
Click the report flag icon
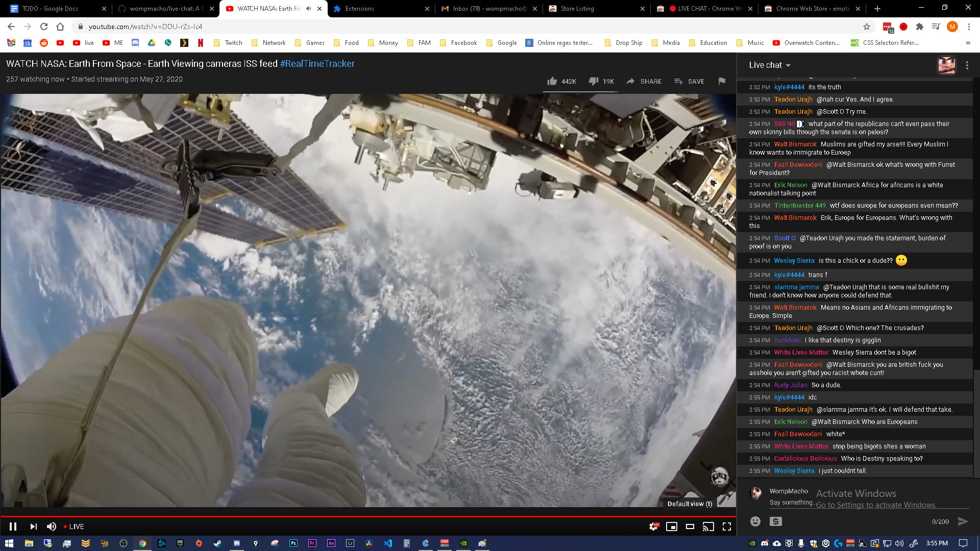click(722, 81)
